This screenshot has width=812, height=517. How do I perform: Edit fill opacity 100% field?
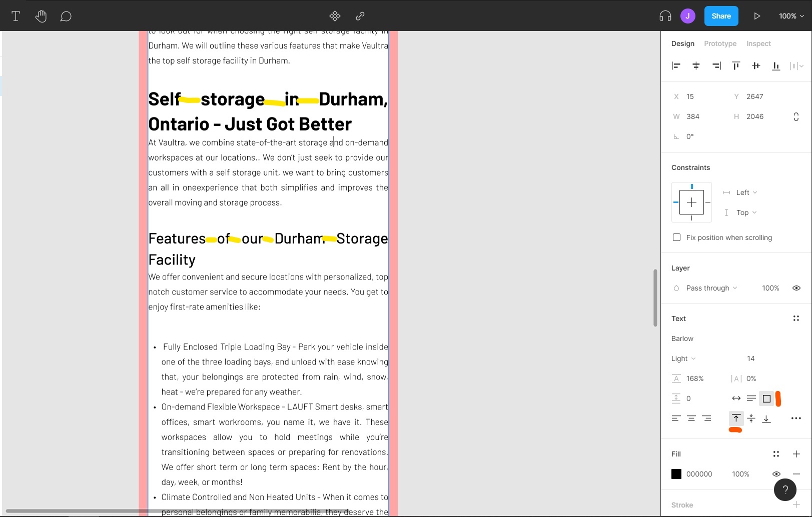(740, 474)
